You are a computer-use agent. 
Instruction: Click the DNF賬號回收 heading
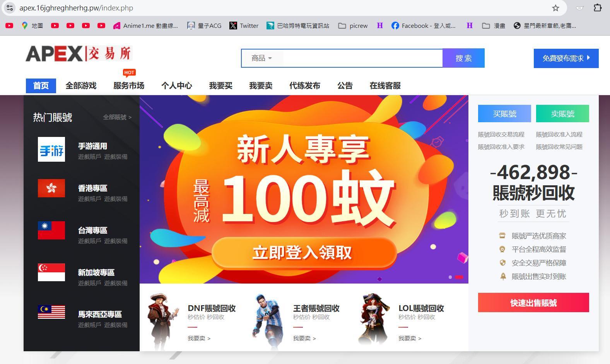click(x=212, y=308)
